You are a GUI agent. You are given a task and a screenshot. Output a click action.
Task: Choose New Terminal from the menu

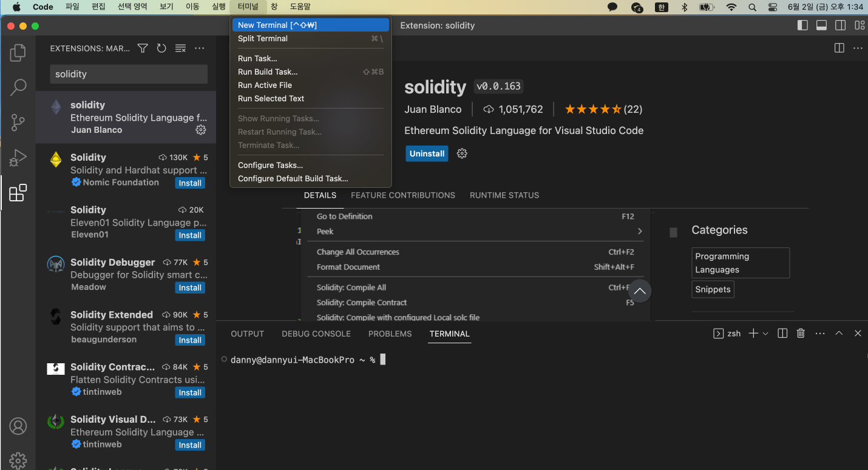point(311,25)
